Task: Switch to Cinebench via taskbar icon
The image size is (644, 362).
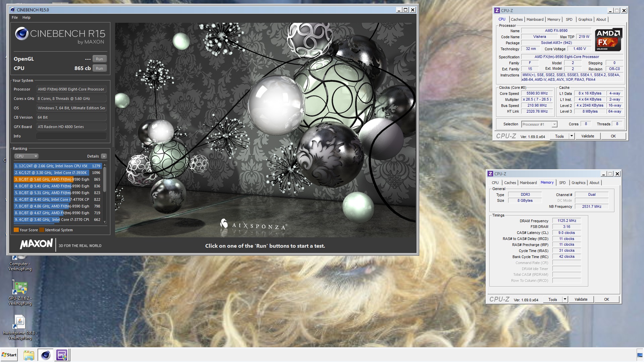Action: 46,355
